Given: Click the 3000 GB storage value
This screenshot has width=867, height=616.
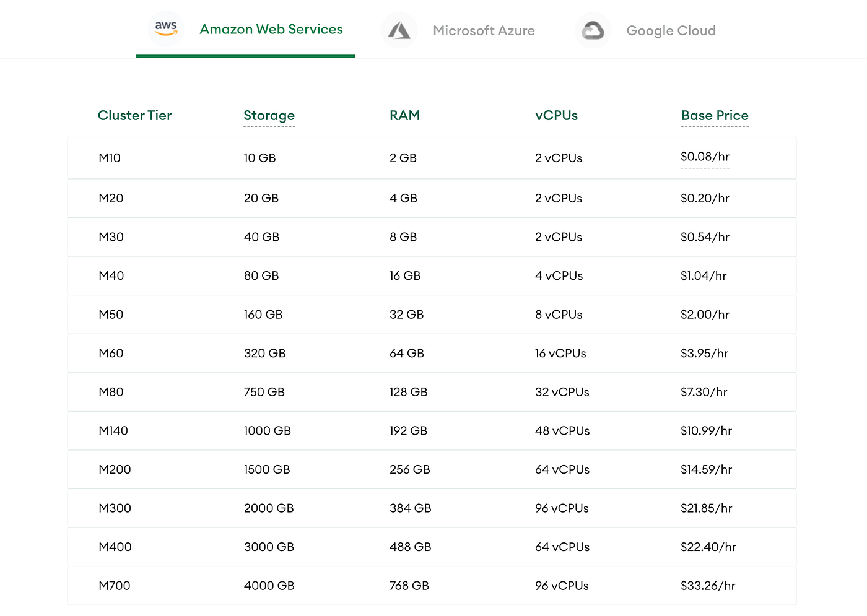Looking at the screenshot, I should 269,547.
